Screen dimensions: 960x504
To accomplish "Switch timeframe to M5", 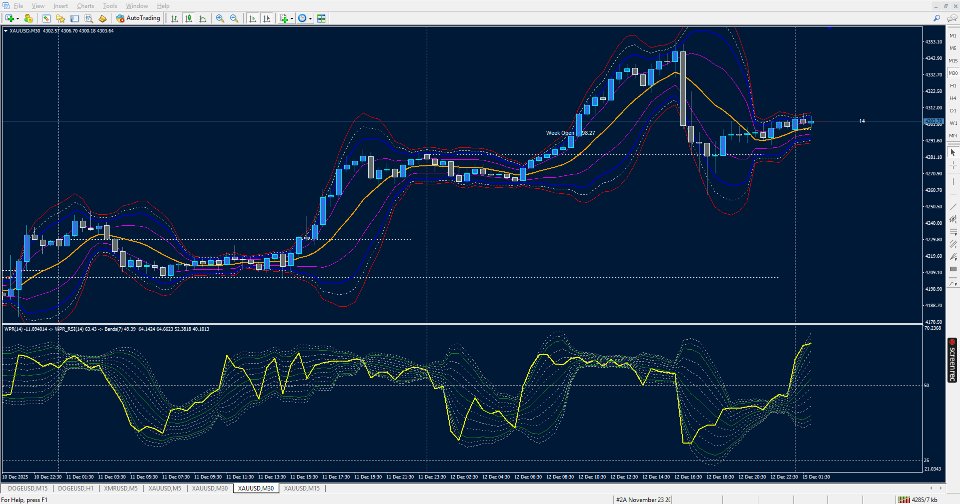I will pyautogui.click(x=953, y=48).
